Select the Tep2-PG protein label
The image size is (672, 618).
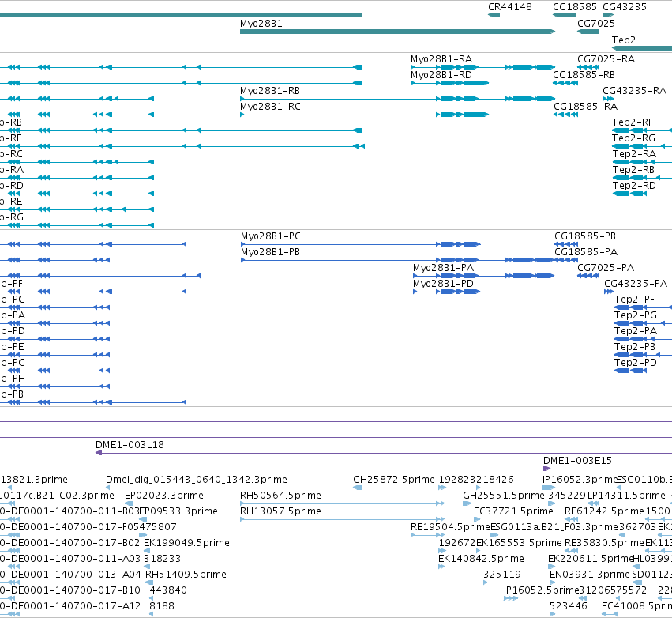635,315
